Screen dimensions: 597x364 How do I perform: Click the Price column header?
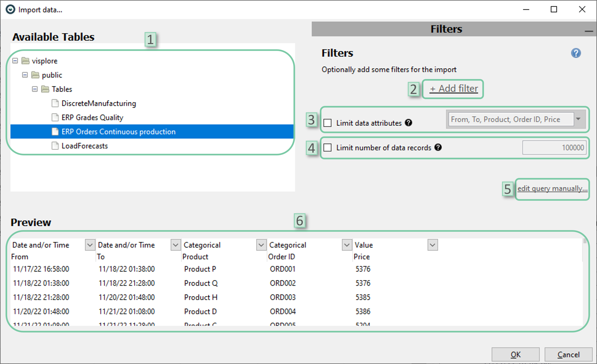(x=362, y=257)
